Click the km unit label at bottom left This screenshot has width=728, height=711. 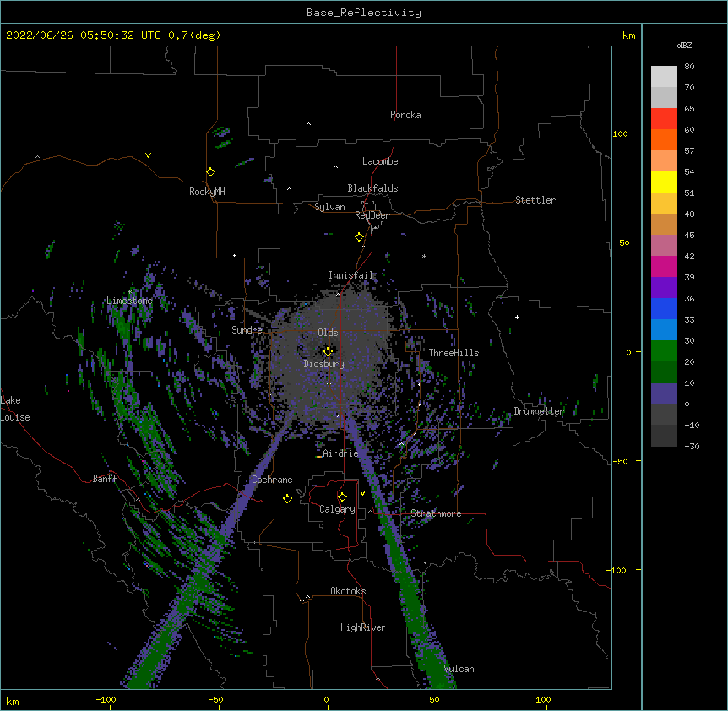coord(13,701)
